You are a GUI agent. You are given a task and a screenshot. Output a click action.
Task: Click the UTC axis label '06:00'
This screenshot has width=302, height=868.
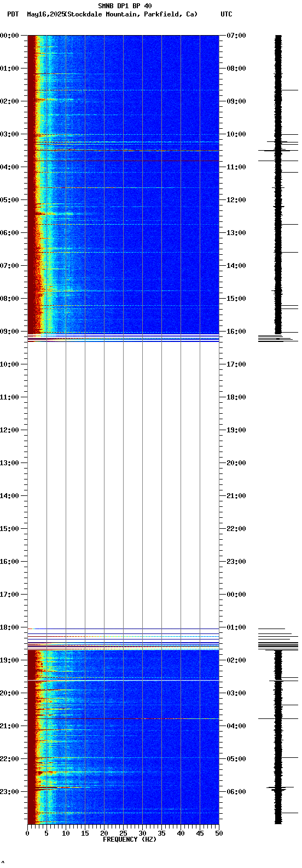click(x=236, y=792)
